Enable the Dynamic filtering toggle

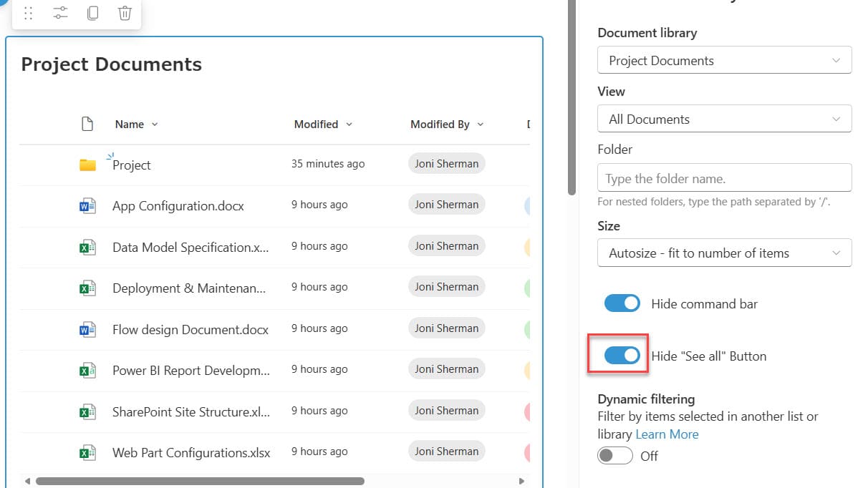coord(615,456)
